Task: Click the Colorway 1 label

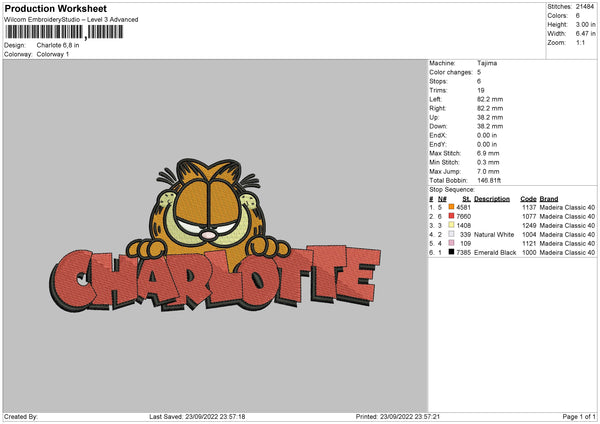Action: tap(53, 54)
